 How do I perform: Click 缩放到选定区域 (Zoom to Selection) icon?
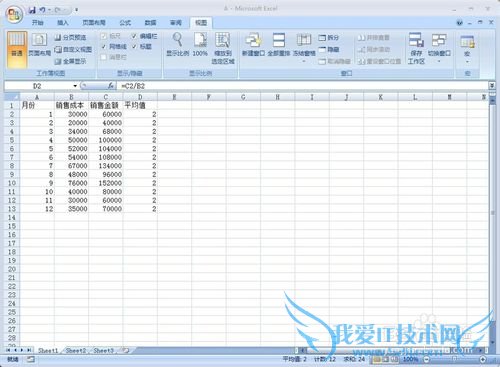tap(222, 40)
